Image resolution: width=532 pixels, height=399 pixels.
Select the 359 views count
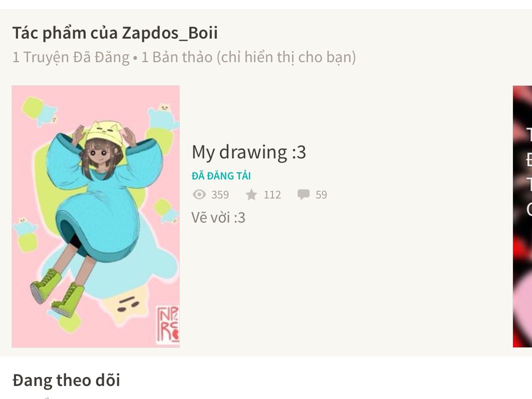220,194
